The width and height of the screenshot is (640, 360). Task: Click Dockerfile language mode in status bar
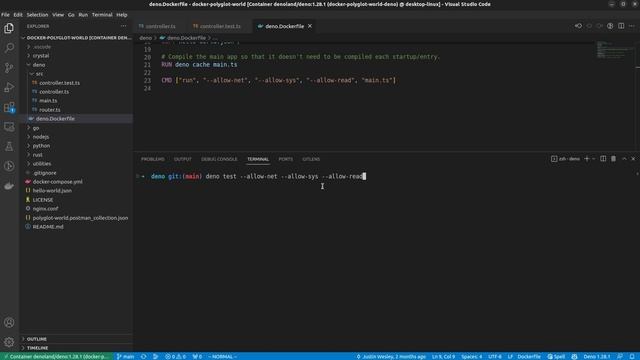point(529,356)
